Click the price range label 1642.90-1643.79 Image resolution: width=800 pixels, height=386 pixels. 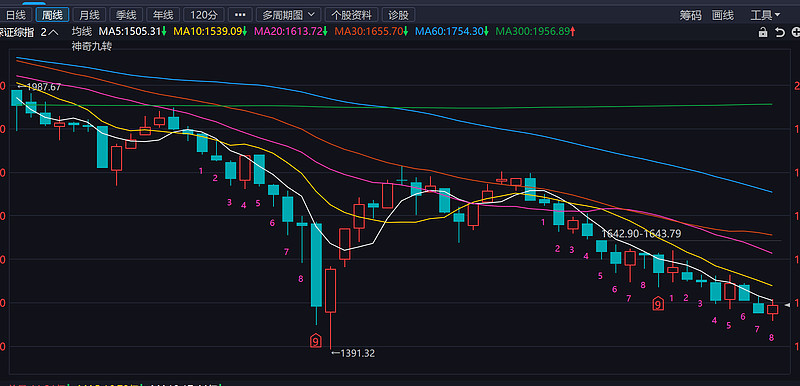click(x=641, y=234)
